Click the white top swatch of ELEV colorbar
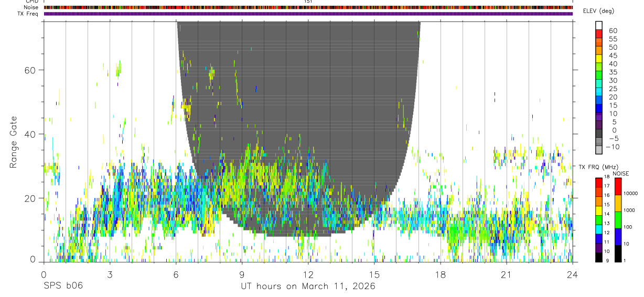Viewport: 644px width, 297px height. point(599,25)
